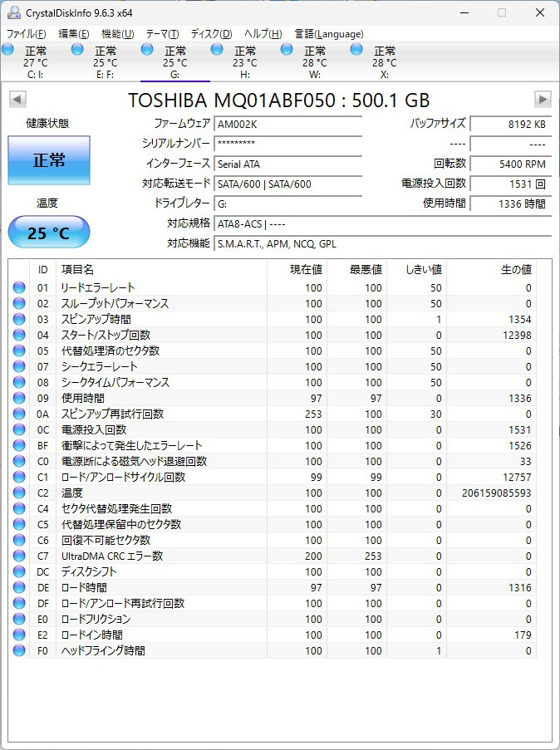Open the ヘルプ(H) menu
This screenshot has width=560, height=750.
(263, 34)
